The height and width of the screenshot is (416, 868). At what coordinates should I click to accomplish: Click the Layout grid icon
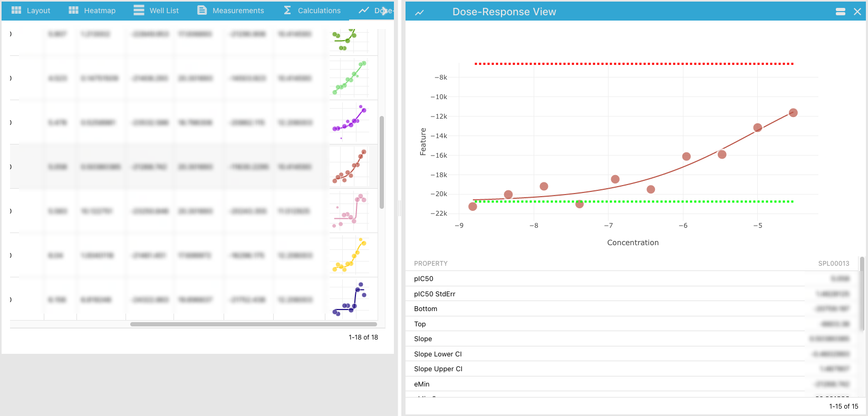[16, 11]
